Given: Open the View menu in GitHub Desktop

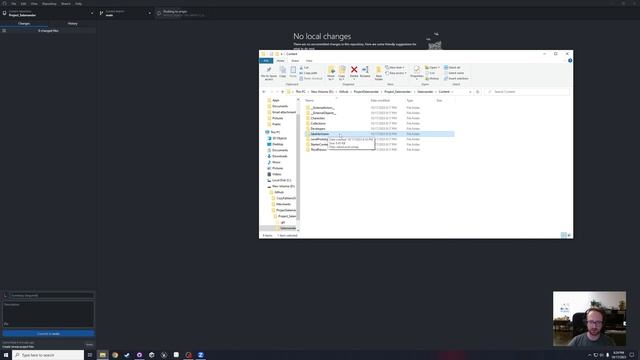Looking at the screenshot, I should point(34,4).
